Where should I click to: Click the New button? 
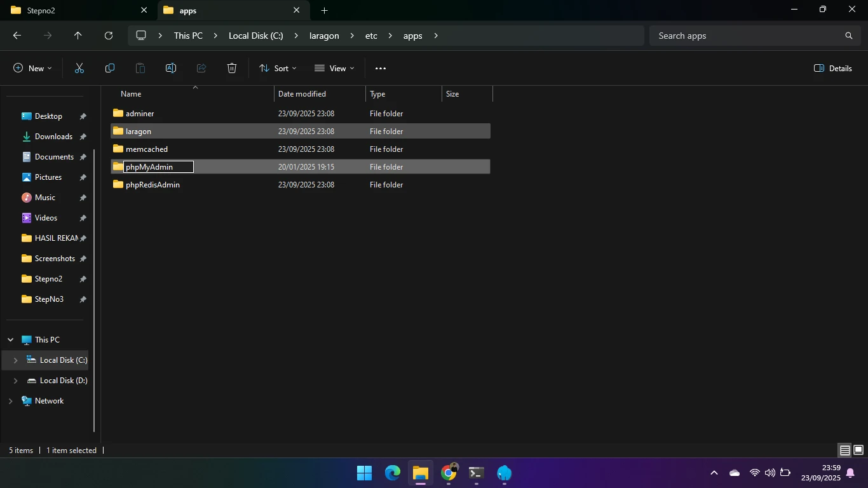32,68
